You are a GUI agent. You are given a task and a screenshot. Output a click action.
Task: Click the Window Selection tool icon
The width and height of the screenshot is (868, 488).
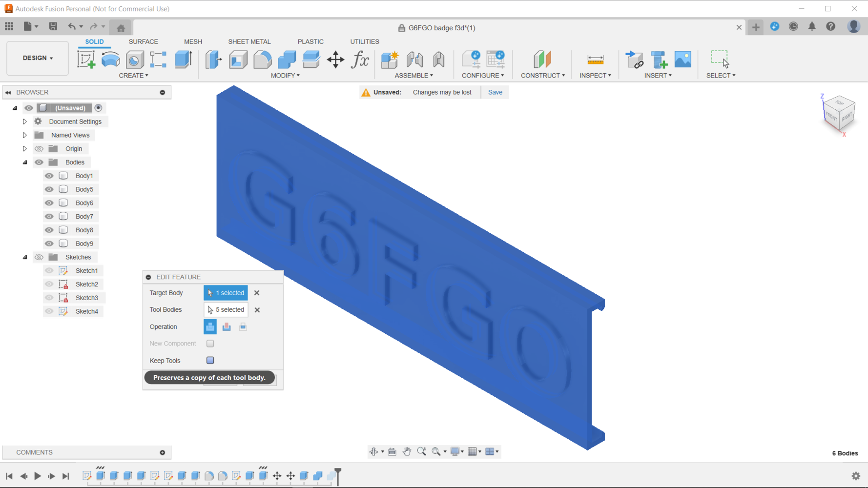(720, 59)
